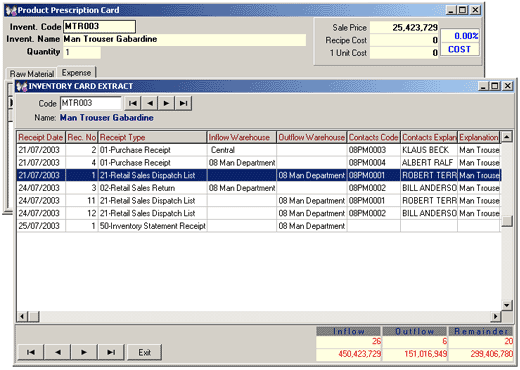
Task: Click the contacts code 08PM0004 cell
Action: (374, 163)
